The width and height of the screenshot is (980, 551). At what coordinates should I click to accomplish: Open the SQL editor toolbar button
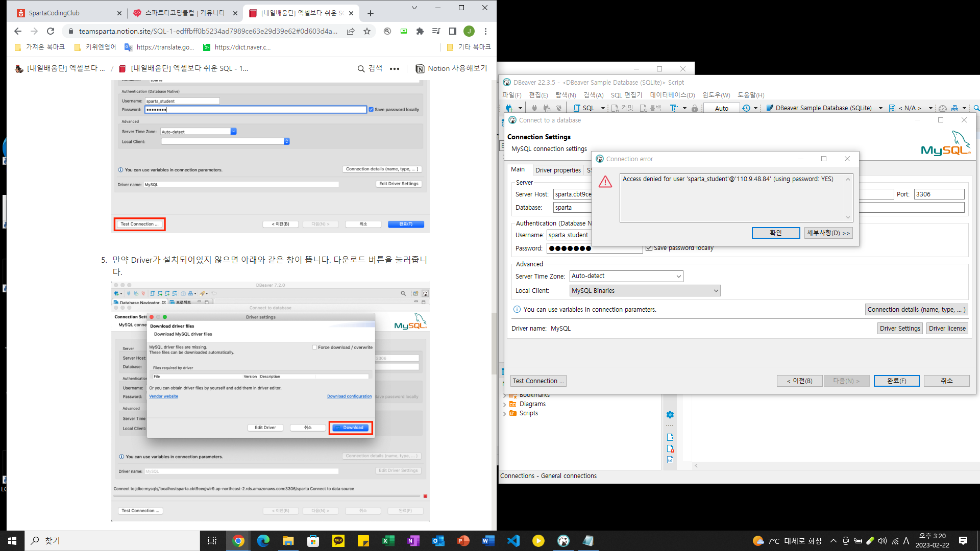click(x=584, y=108)
